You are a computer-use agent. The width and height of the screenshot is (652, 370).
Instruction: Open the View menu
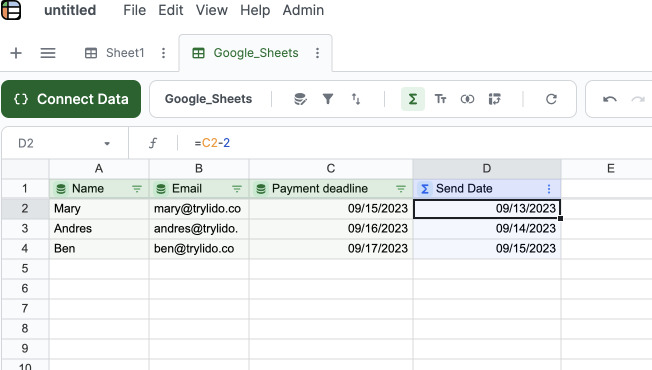pyautogui.click(x=212, y=10)
